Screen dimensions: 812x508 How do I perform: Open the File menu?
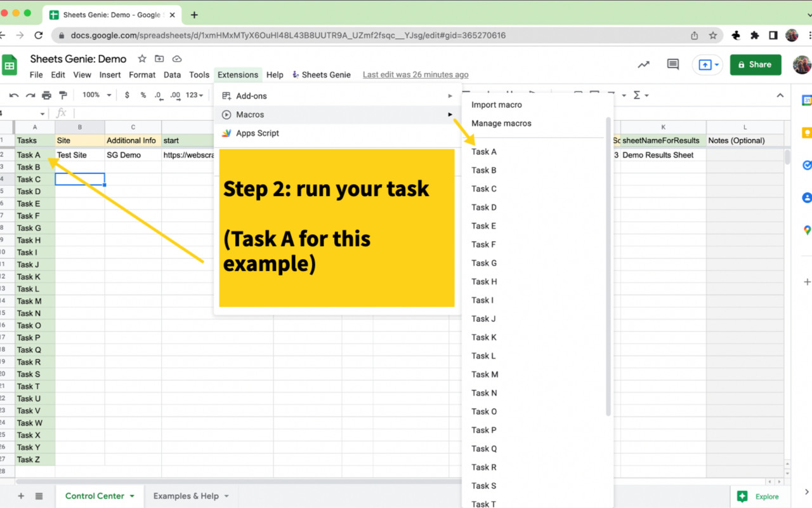point(36,74)
